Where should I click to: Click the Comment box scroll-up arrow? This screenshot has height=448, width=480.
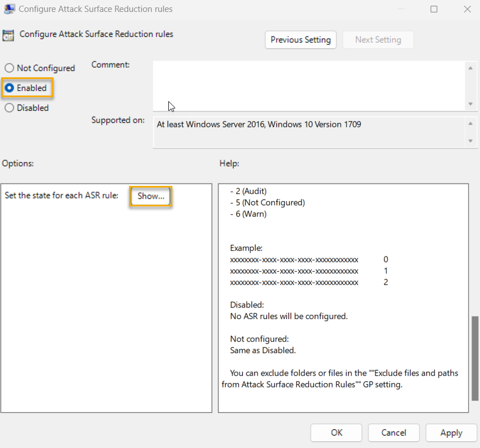[x=471, y=68]
